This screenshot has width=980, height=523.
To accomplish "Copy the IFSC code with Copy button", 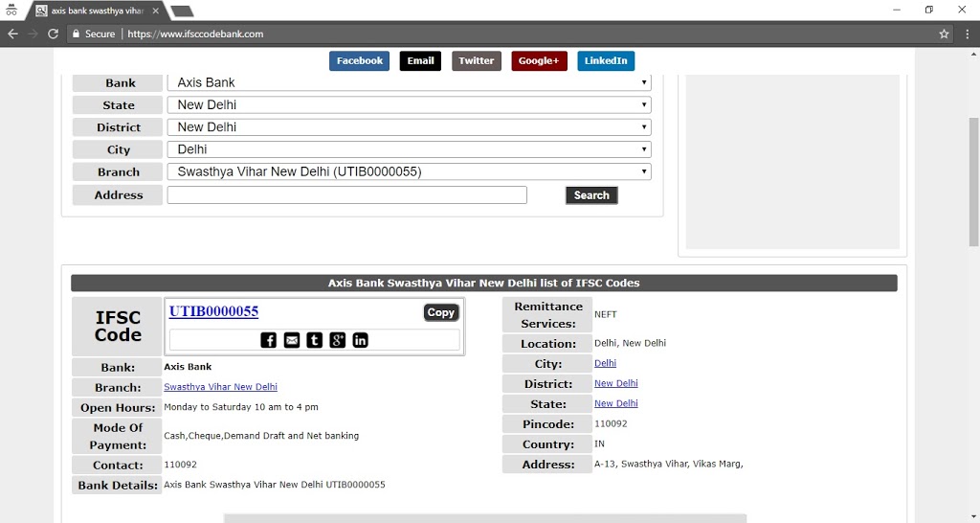I will (440, 312).
